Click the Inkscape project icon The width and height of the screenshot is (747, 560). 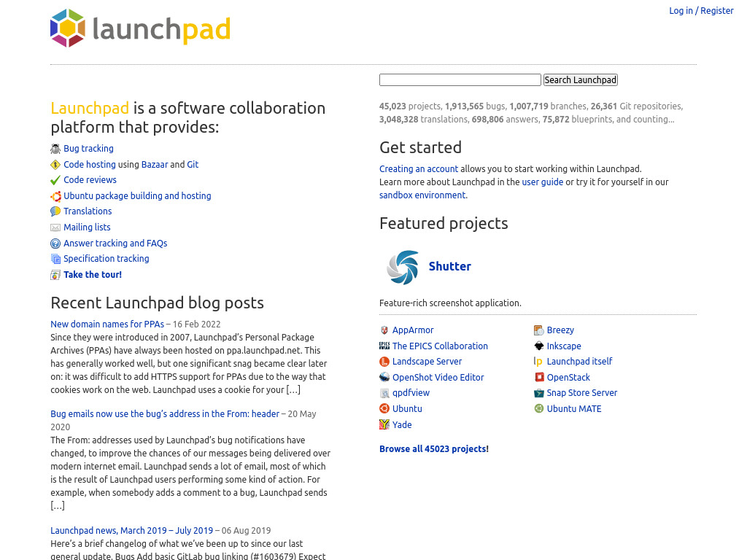538,346
